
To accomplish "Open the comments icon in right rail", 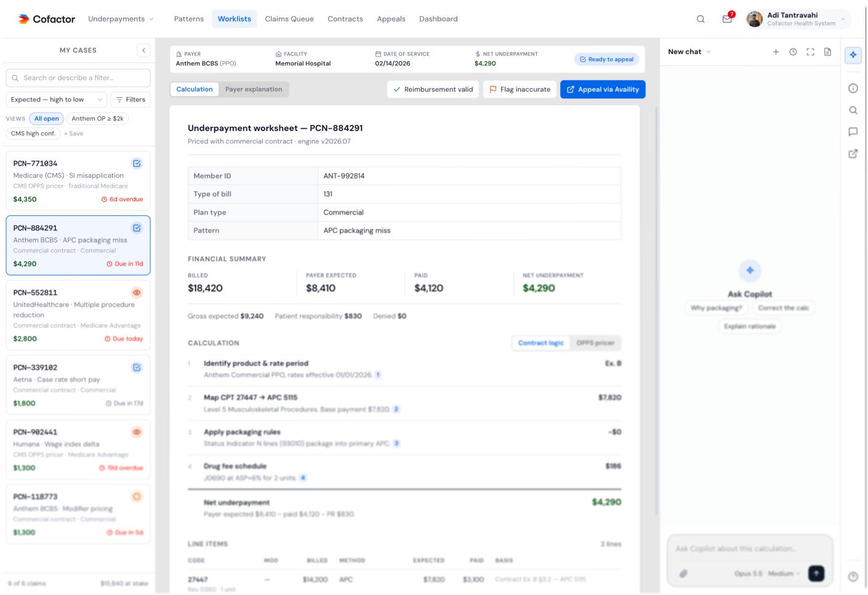I will 853,132.
